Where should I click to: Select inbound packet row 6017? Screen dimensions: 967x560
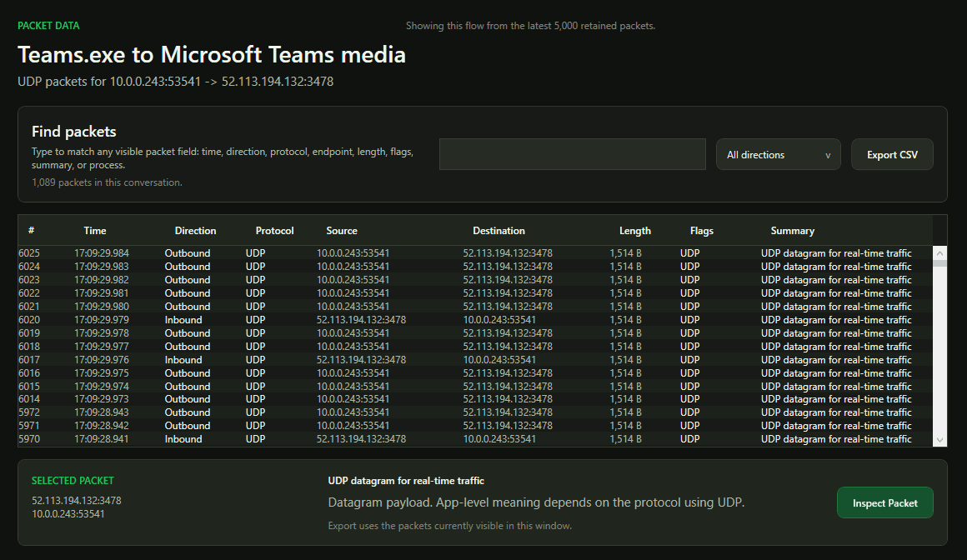475,359
